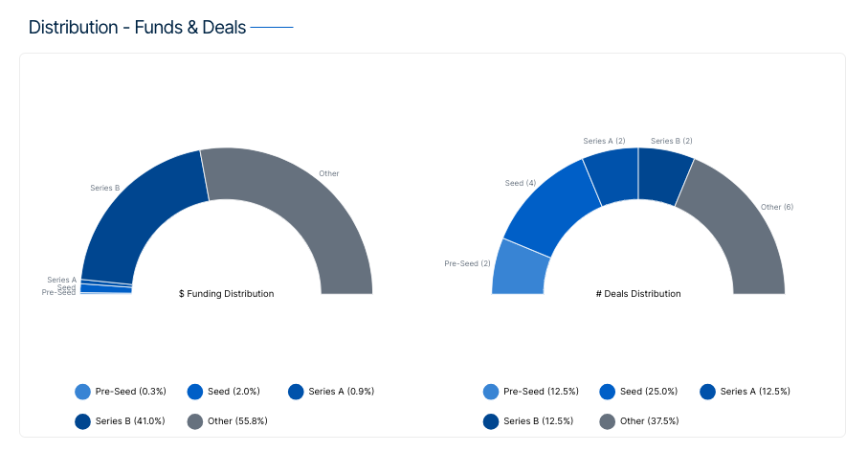
Task: Click the "Distribution - Funds & Deals" heading
Action: tap(137, 27)
